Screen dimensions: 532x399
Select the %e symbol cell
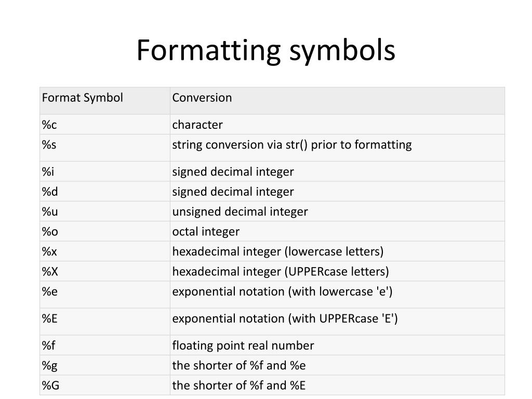105,295
